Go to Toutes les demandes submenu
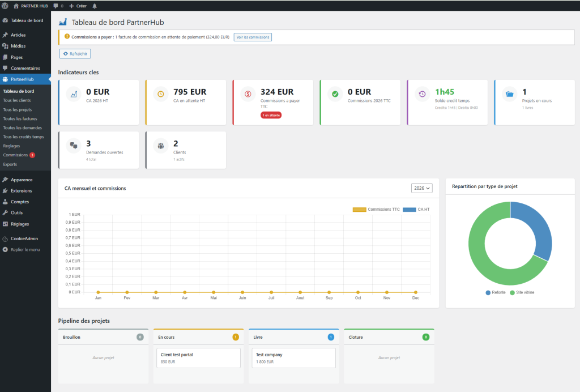The width and height of the screenshot is (580, 392). point(23,127)
